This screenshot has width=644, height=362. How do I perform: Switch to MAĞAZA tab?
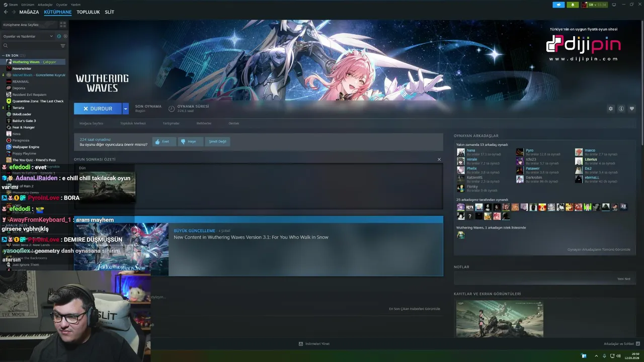(29, 12)
